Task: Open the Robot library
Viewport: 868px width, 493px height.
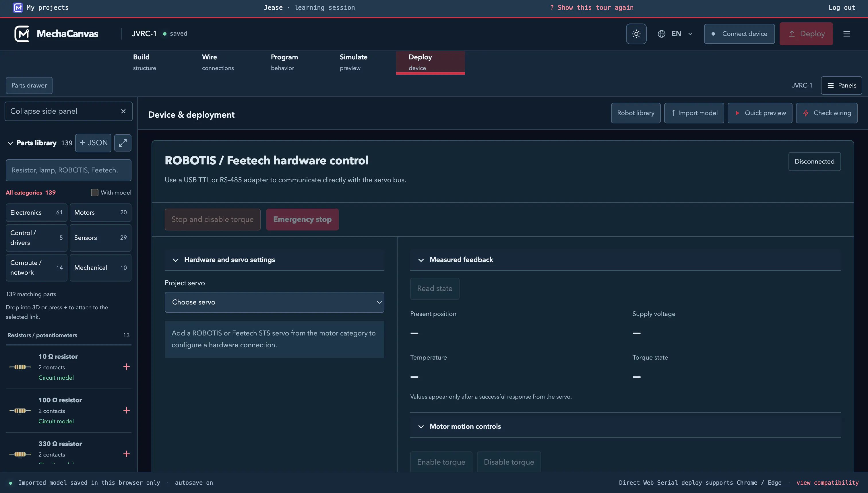Action: [636, 113]
